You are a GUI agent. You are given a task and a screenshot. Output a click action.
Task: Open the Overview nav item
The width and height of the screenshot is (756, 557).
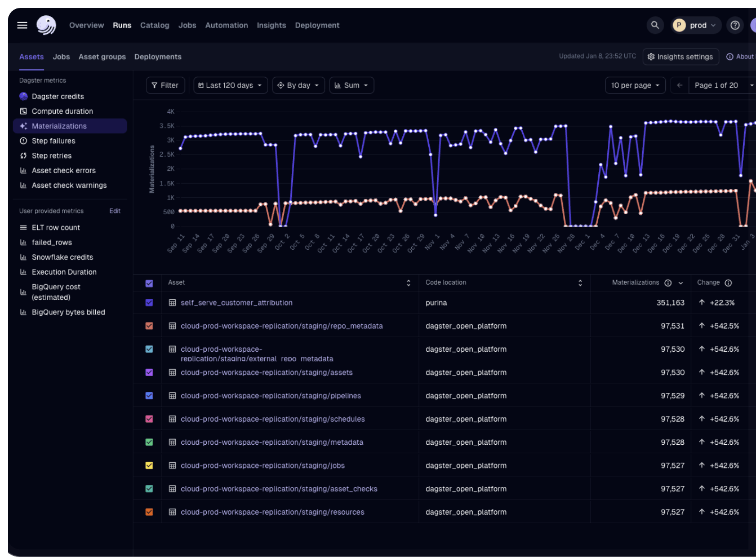[87, 25]
